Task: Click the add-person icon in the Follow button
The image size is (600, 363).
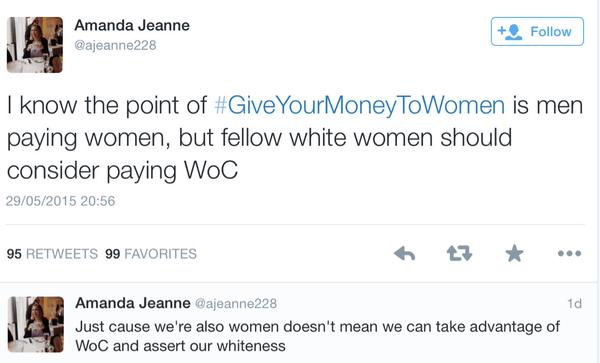Action: point(509,32)
